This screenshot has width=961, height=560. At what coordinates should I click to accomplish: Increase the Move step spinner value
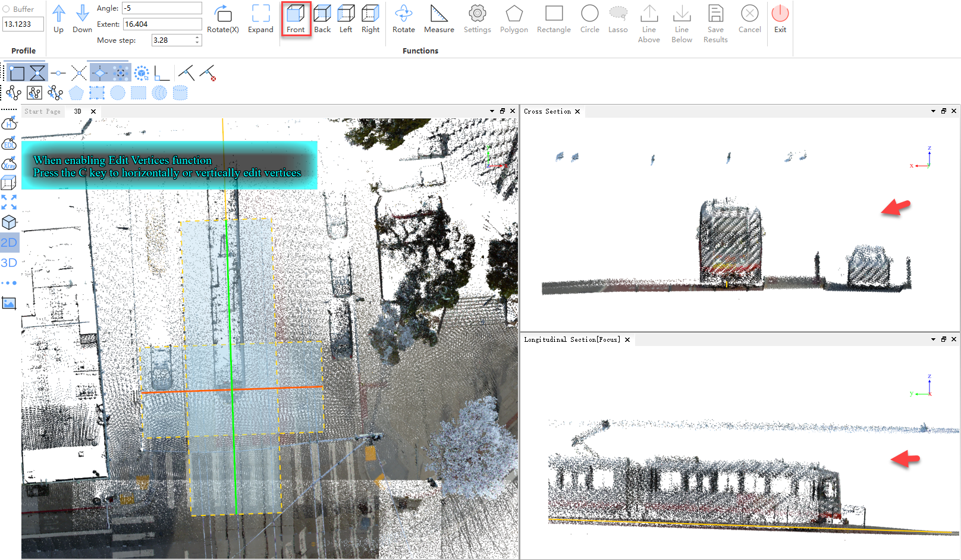pyautogui.click(x=197, y=37)
